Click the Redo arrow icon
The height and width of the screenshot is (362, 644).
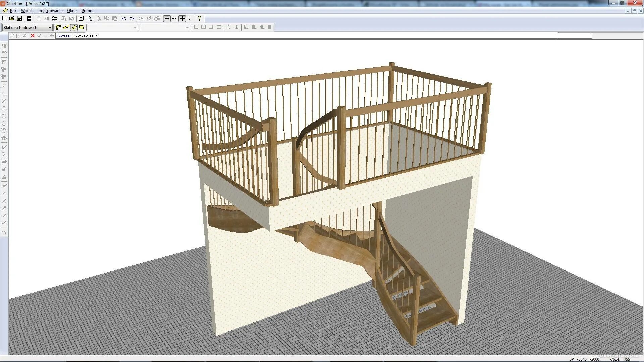tap(132, 19)
